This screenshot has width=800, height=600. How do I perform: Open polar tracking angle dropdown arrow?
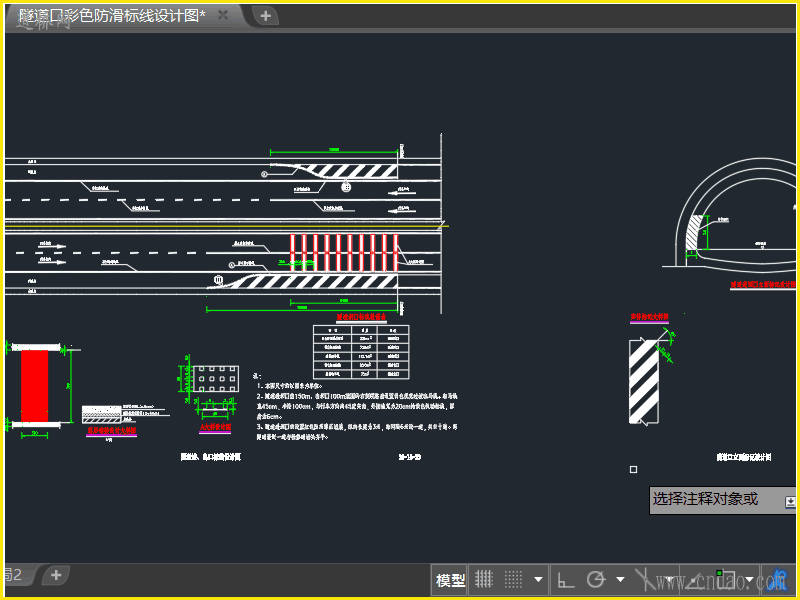pyautogui.click(x=620, y=579)
